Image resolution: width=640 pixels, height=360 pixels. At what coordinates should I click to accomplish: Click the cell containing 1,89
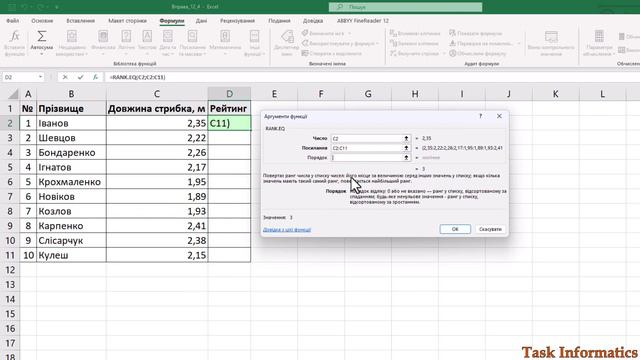[x=157, y=196]
